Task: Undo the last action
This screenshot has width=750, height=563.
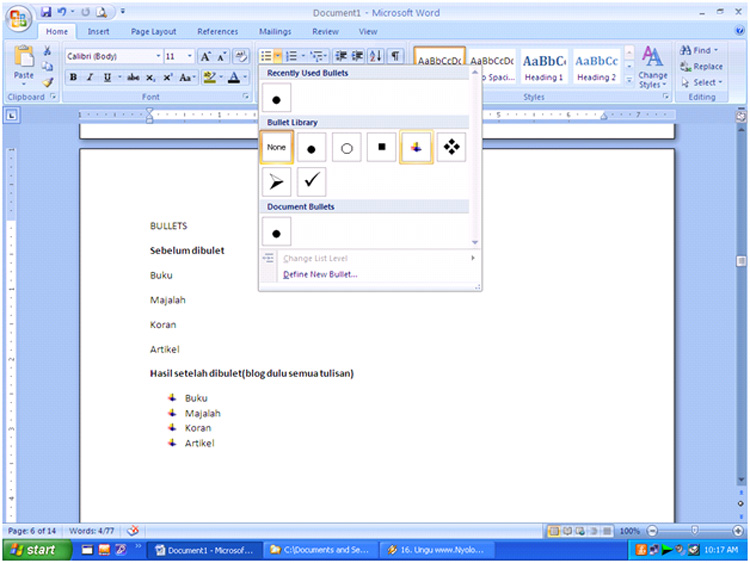Action: click(62, 12)
